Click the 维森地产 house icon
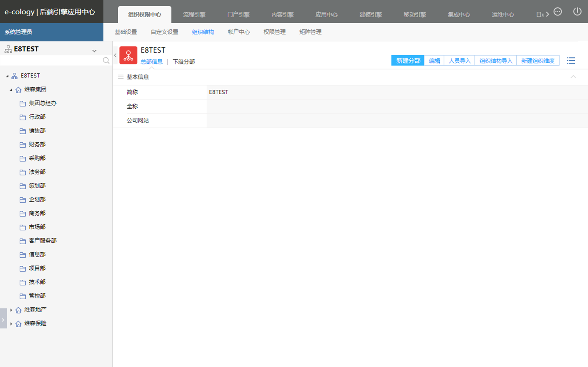 [18, 310]
